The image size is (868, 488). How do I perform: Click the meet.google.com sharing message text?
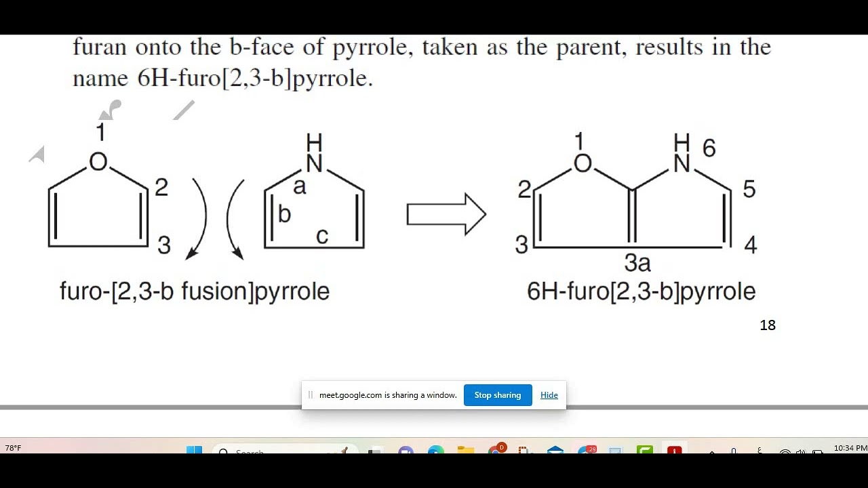(x=388, y=395)
